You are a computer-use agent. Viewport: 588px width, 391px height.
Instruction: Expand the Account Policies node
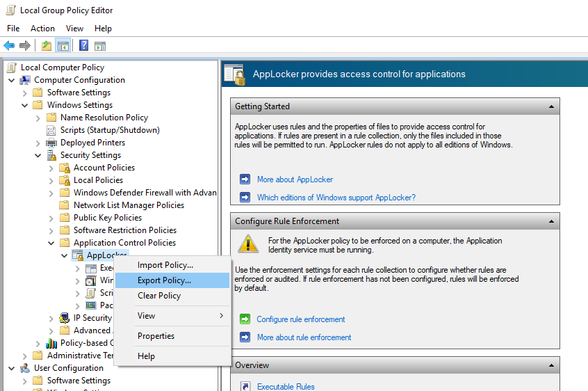(x=51, y=168)
